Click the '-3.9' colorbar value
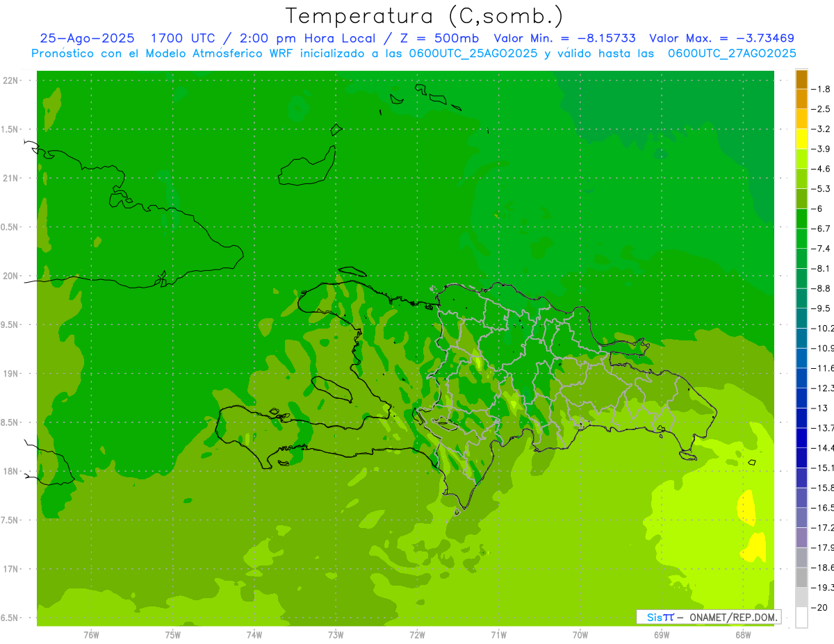 pos(820,149)
